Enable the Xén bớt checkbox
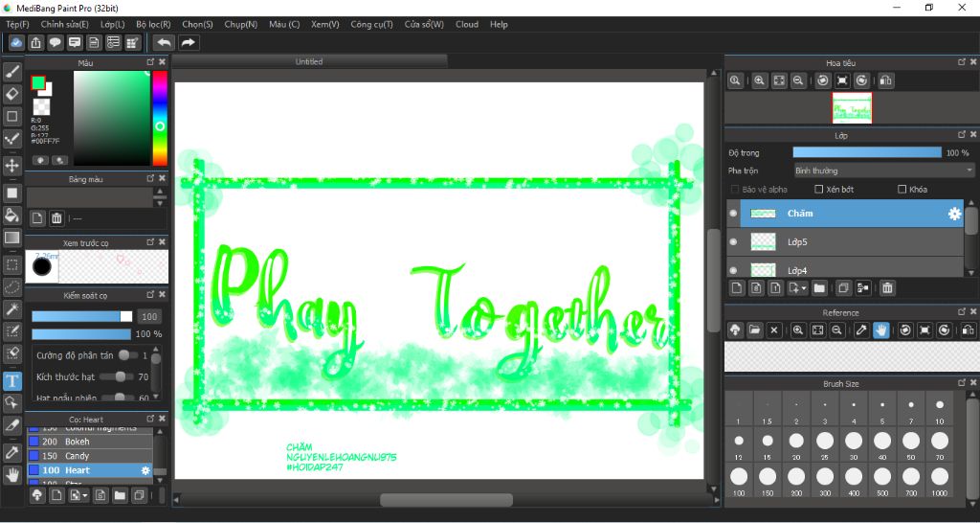Image resolution: width=980 pixels, height=523 pixels. tap(819, 189)
